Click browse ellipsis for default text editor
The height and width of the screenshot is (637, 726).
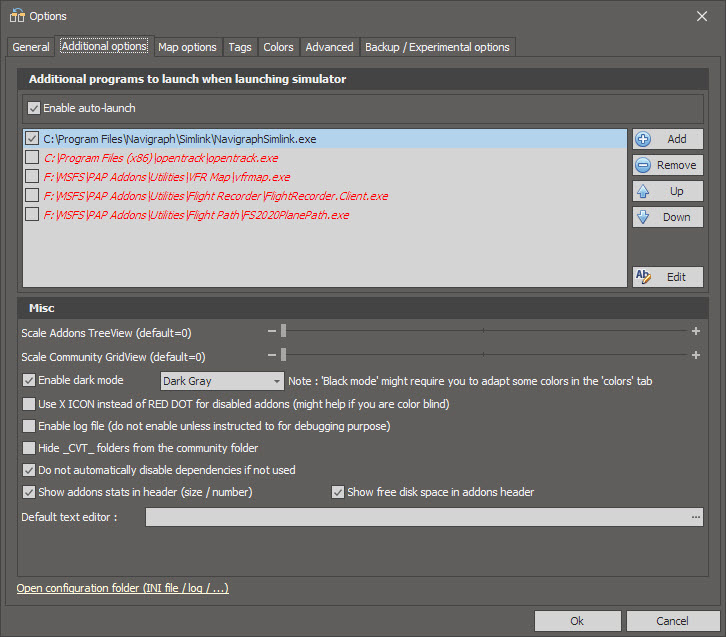[695, 517]
